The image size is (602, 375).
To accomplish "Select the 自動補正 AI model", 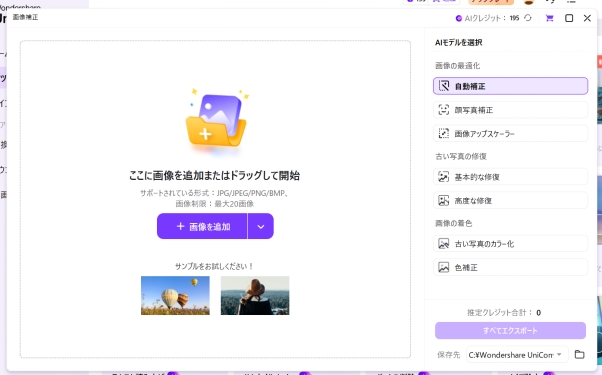I will click(x=510, y=86).
